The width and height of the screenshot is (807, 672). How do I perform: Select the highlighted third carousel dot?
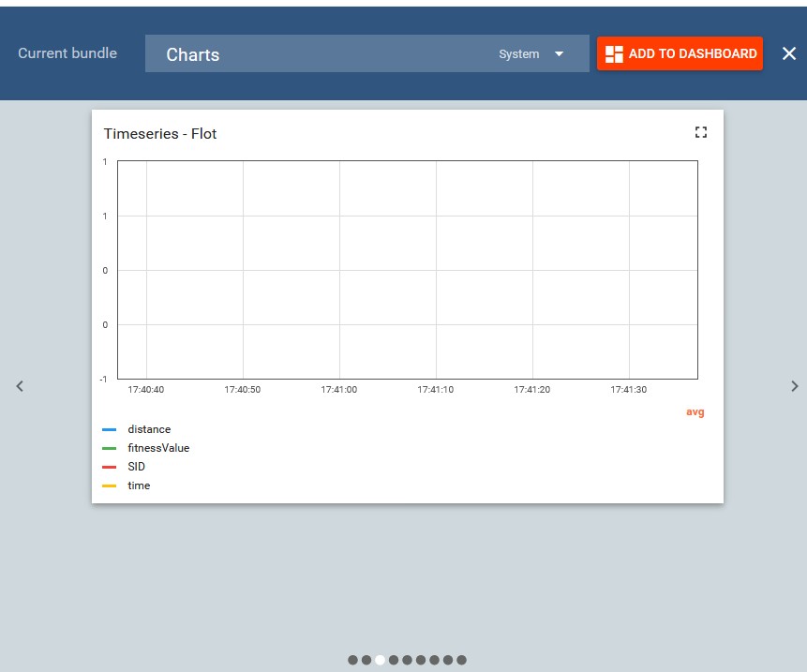point(380,660)
